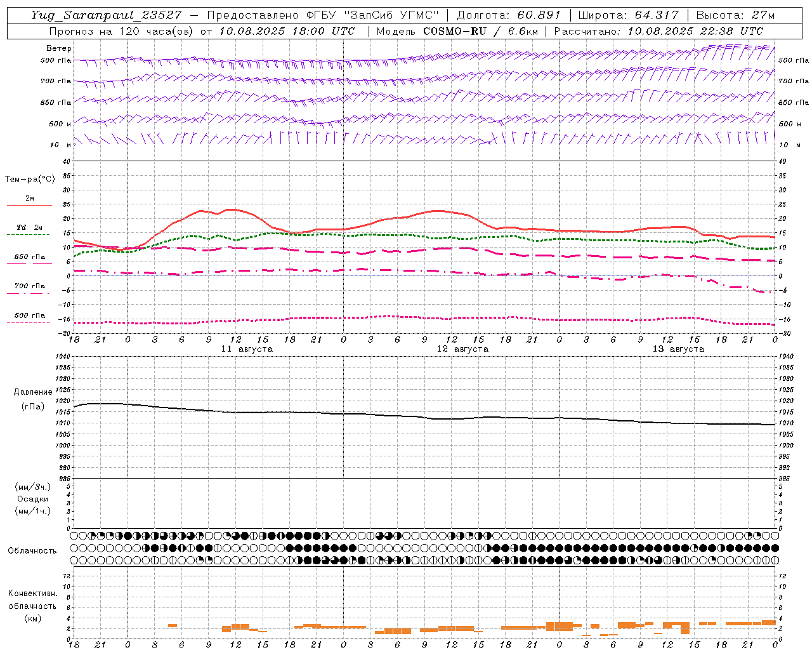The width and height of the screenshot is (812, 650).
Task: Click the red solid 2м legend line
Action: point(29,205)
